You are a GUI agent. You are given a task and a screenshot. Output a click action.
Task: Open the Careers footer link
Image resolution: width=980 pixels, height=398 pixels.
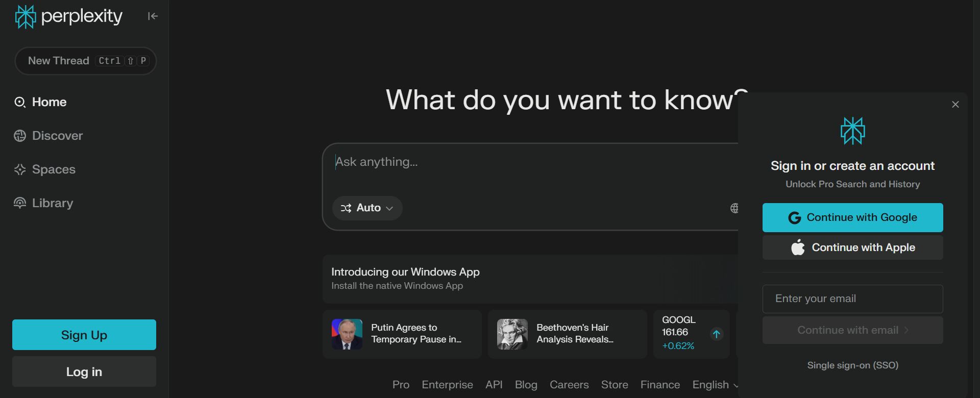(x=569, y=385)
